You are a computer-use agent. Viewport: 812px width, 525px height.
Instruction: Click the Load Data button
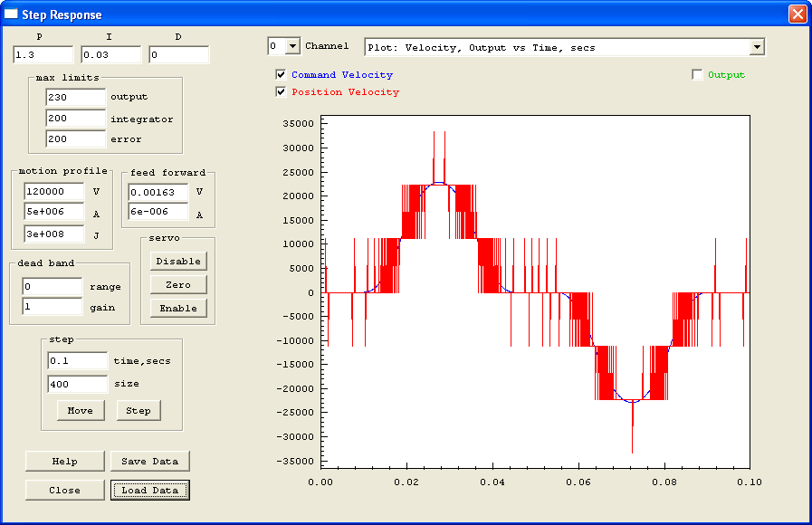pyautogui.click(x=150, y=491)
